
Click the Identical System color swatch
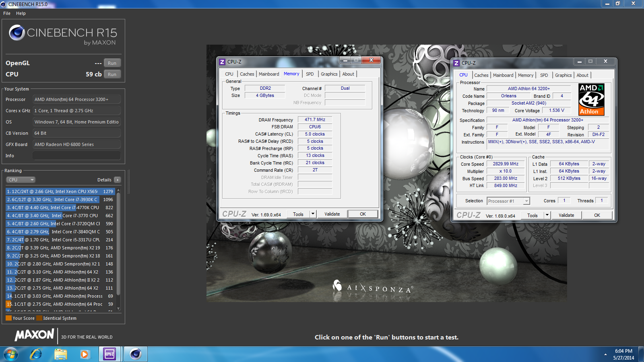[x=39, y=318]
